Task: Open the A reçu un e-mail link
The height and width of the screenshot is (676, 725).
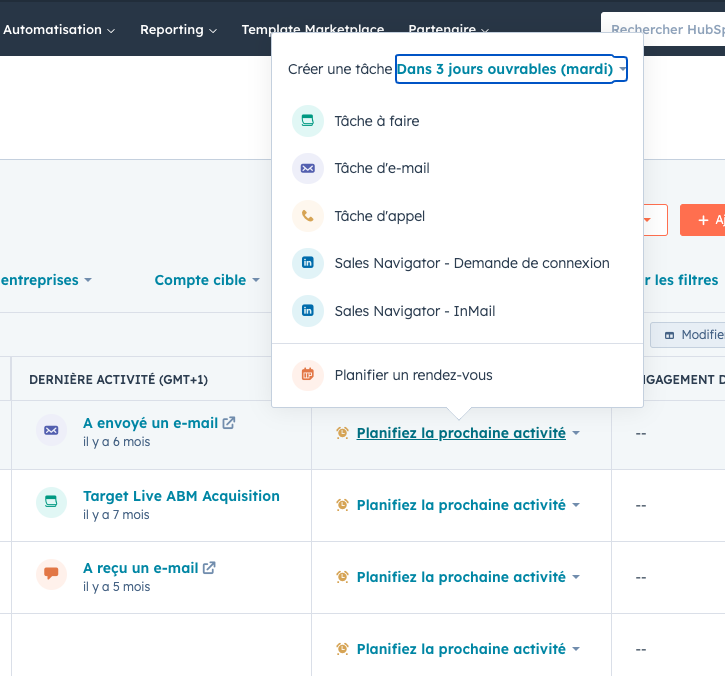Action: click(141, 568)
